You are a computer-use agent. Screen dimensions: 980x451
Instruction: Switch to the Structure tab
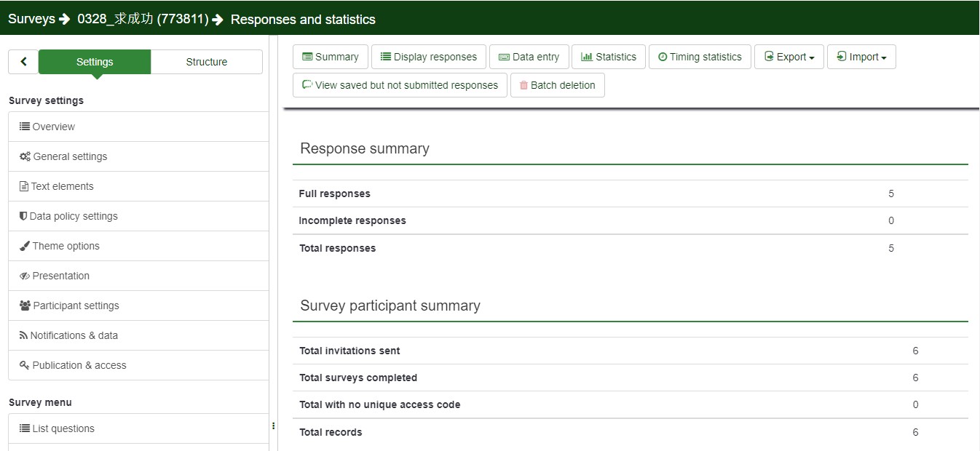[207, 62]
